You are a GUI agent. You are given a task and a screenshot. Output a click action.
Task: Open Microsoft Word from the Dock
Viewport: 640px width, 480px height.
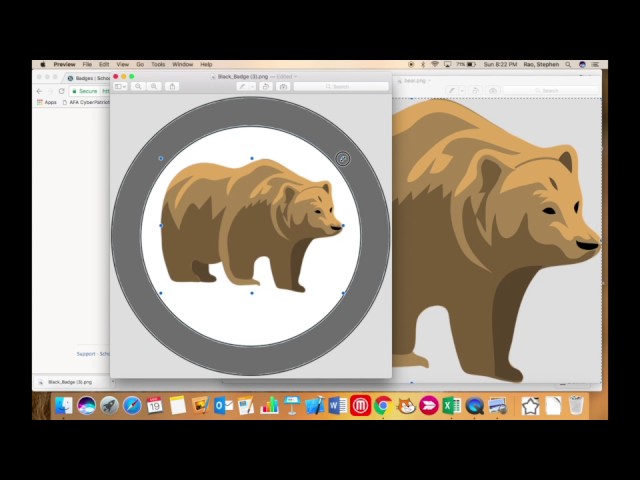click(x=338, y=406)
